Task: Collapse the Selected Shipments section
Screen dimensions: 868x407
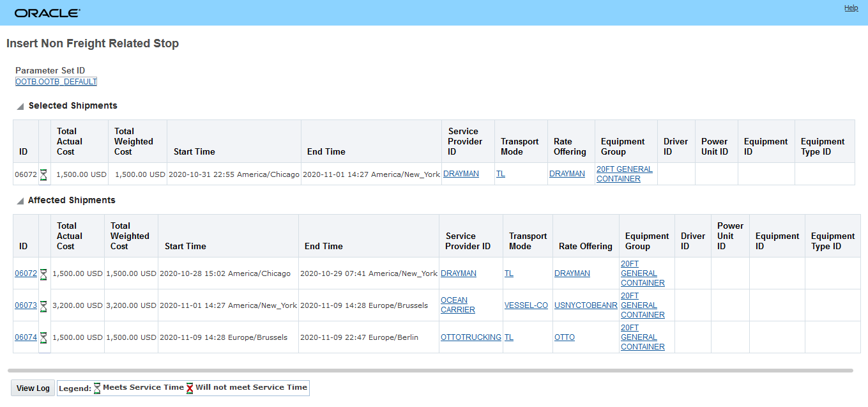Action: [x=20, y=106]
